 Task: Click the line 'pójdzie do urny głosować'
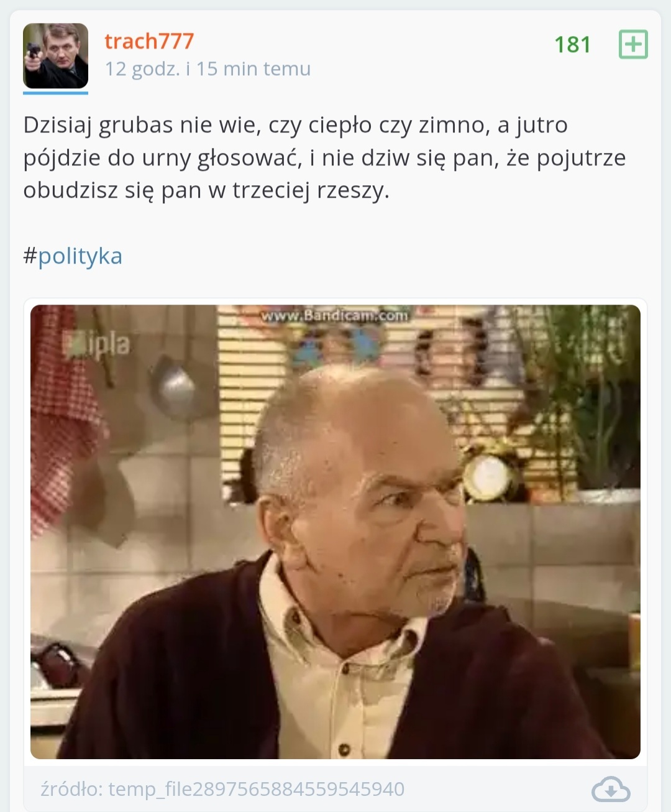coord(324,158)
